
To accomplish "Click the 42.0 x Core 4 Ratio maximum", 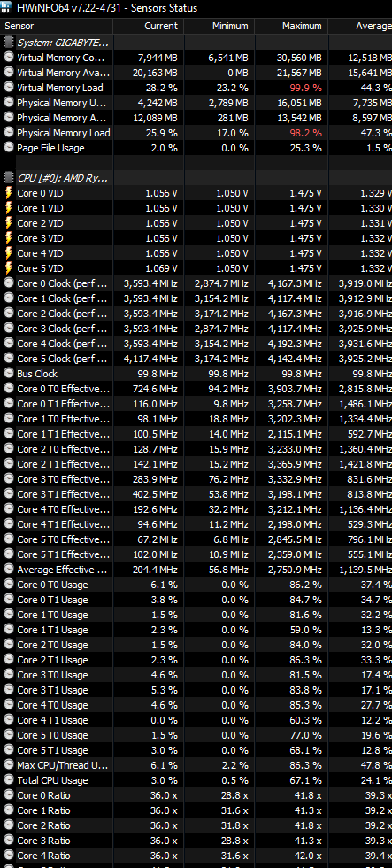I will tap(309, 856).
